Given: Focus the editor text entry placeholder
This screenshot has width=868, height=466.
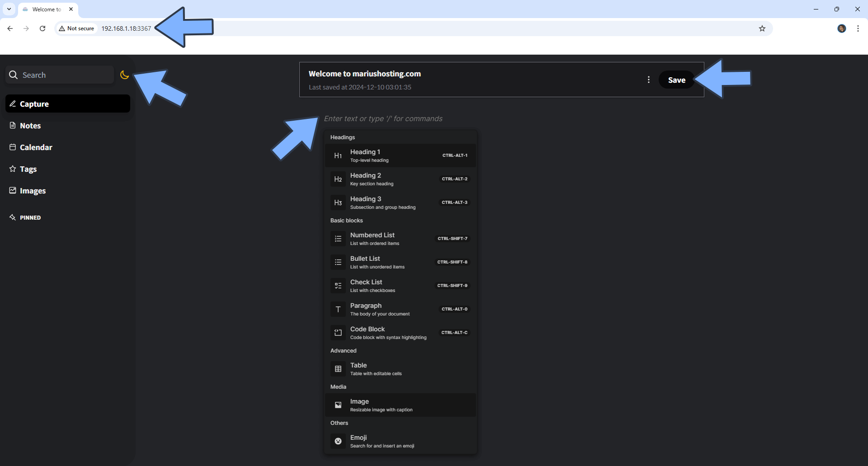Looking at the screenshot, I should pyautogui.click(x=383, y=118).
